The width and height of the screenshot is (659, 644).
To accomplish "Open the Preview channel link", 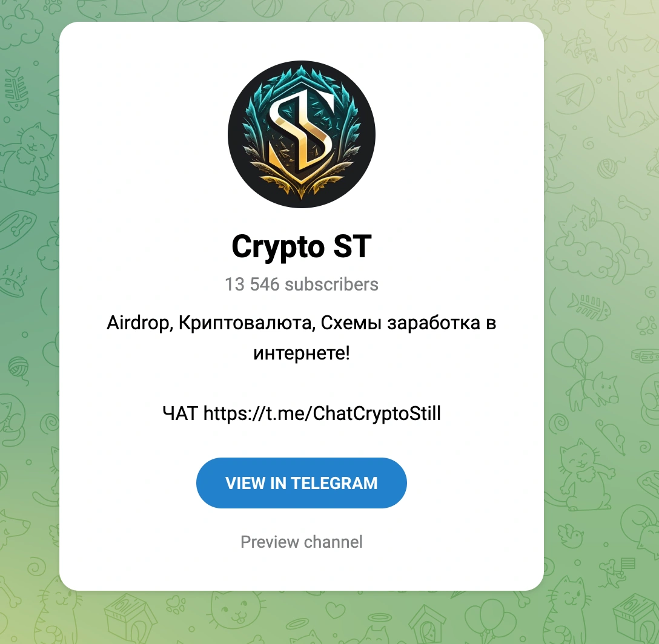I will point(302,542).
